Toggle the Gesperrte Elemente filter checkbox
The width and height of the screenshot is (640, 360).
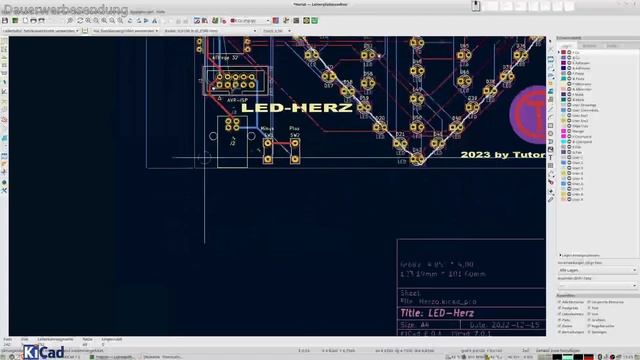(589, 302)
